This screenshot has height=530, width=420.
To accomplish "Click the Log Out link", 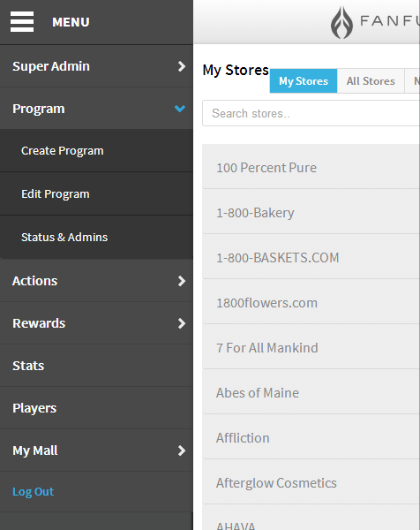I will tap(33, 491).
